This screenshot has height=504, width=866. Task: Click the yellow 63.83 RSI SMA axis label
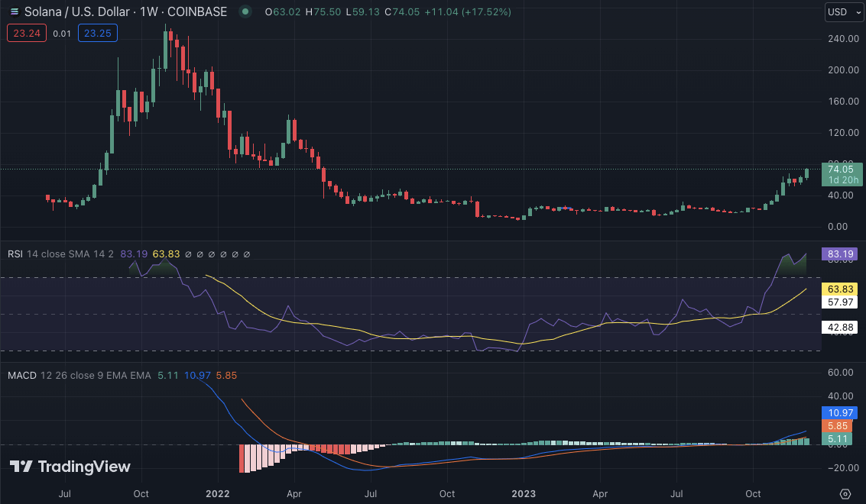point(840,289)
